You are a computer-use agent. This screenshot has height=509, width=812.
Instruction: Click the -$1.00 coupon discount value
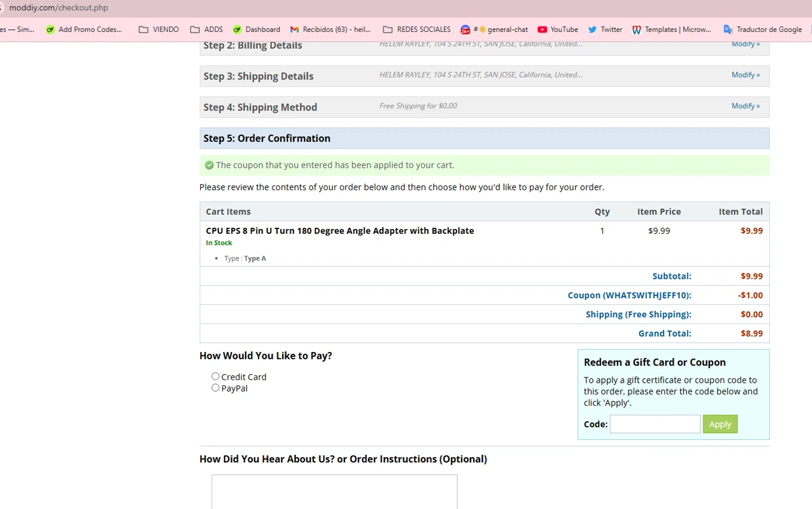750,295
